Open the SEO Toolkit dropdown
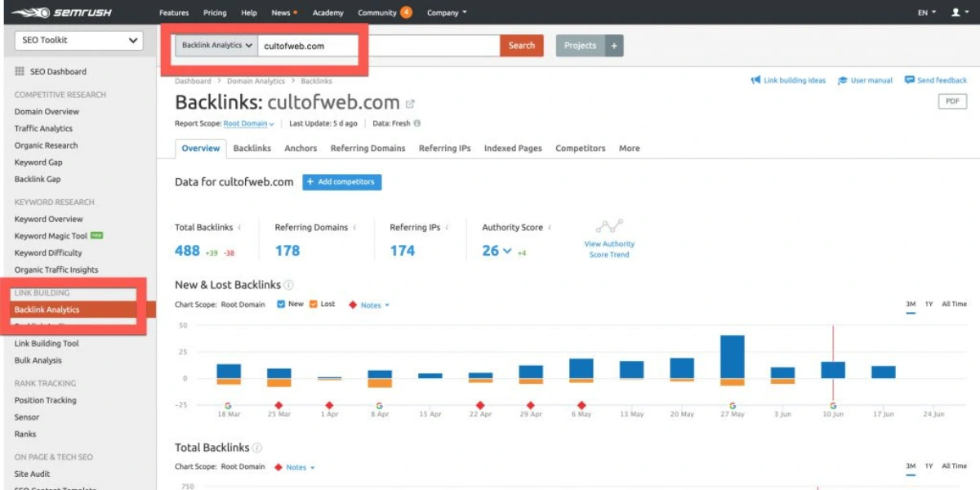Image resolution: width=980 pixels, height=490 pixels. pos(78,40)
